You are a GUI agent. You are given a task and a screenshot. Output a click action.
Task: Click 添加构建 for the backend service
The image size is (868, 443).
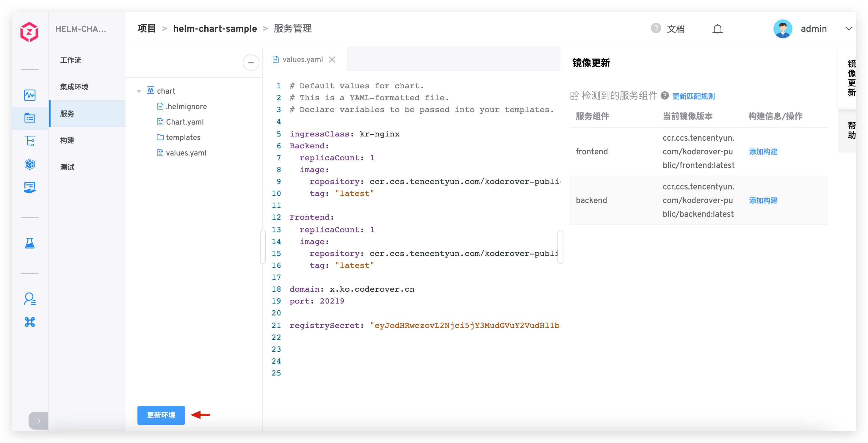pos(763,200)
